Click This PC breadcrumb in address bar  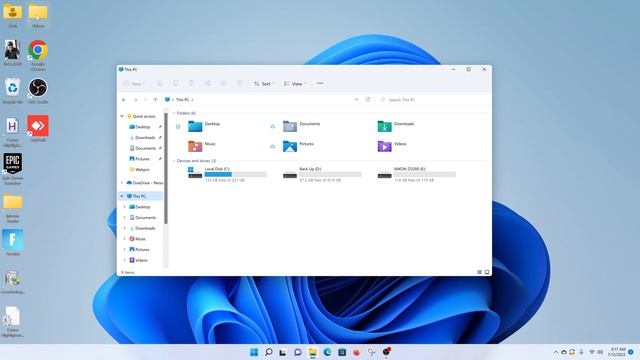[182, 100]
